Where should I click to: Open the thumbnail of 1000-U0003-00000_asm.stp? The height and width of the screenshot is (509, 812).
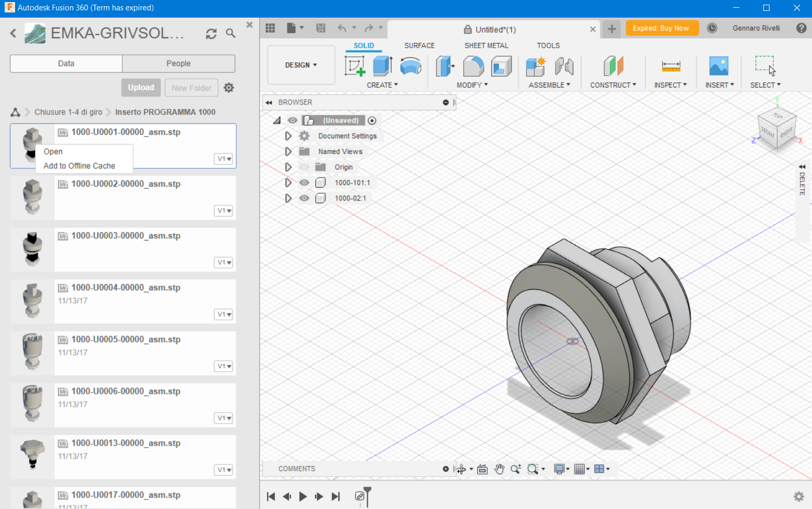pyautogui.click(x=32, y=249)
